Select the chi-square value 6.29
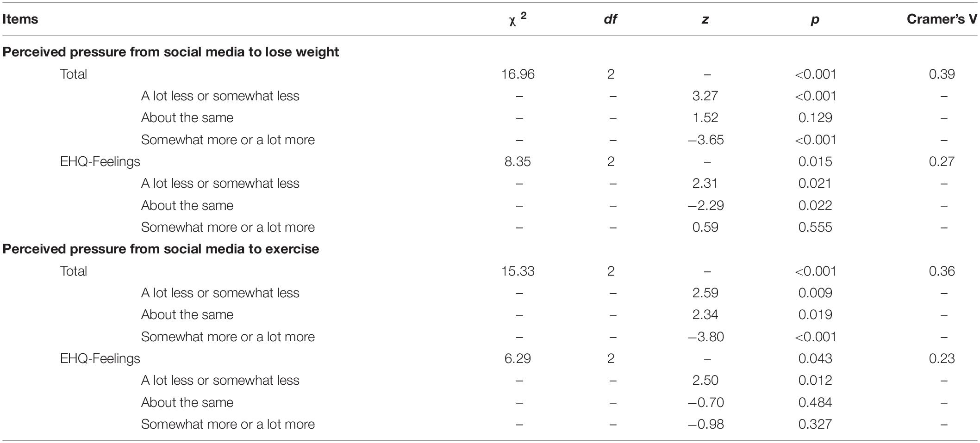Screen dimensions: 980x443 (x=518, y=358)
